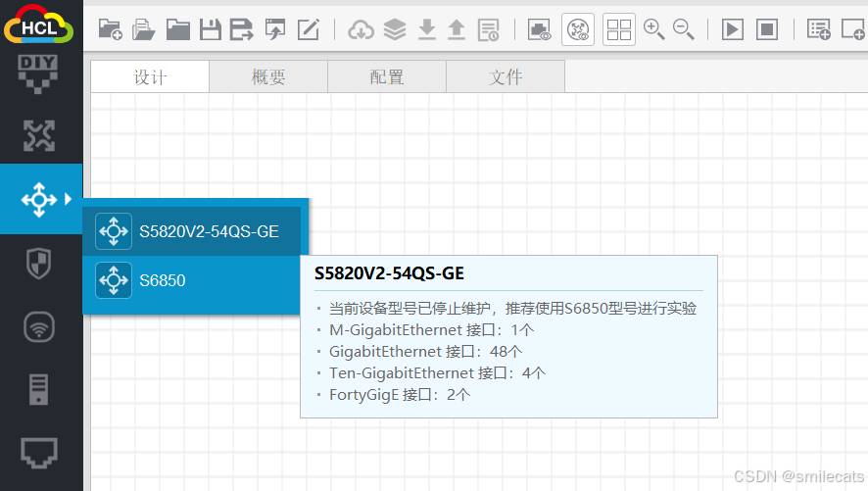Click the new project icon
Viewport: 868px width, 491px height.
click(111, 29)
